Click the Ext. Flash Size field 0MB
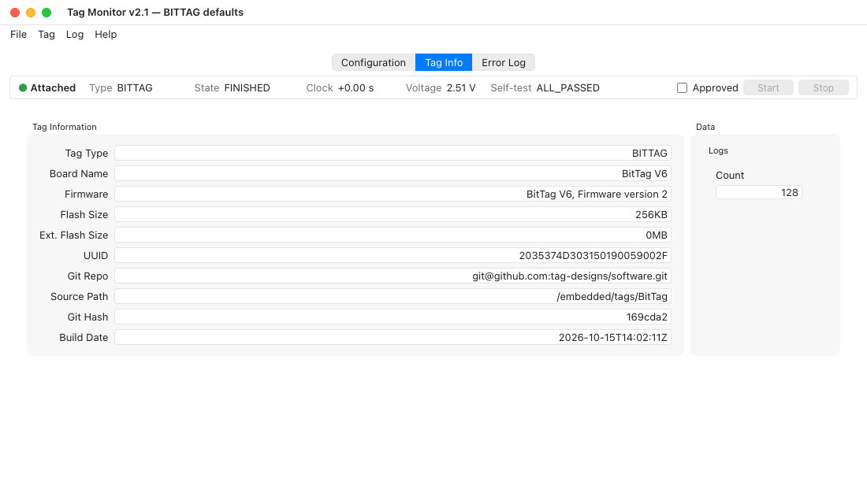This screenshot has height=504, width=867. [x=393, y=235]
